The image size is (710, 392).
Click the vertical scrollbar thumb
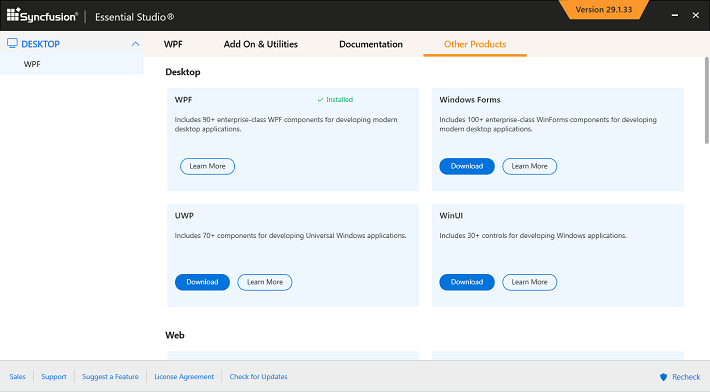[x=707, y=100]
